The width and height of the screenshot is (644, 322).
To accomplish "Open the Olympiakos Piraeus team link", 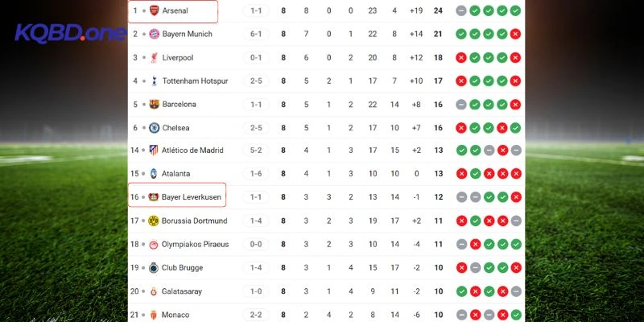I will (195, 244).
